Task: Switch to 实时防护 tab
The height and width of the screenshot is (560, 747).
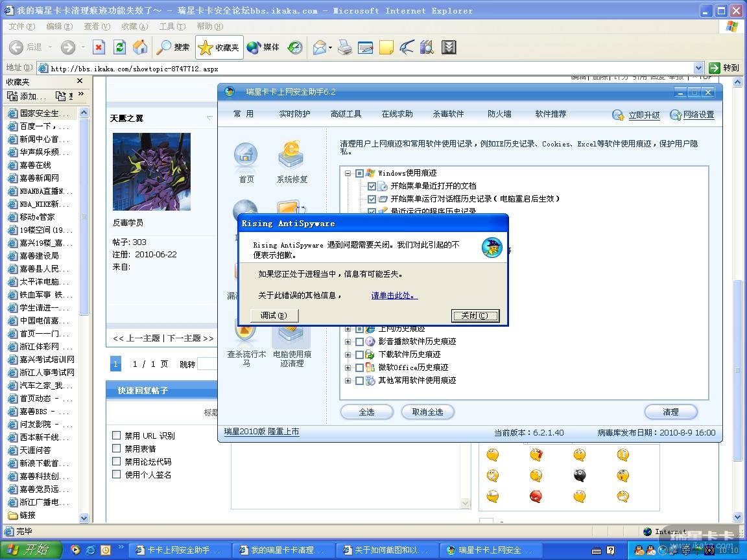Action: (x=294, y=114)
